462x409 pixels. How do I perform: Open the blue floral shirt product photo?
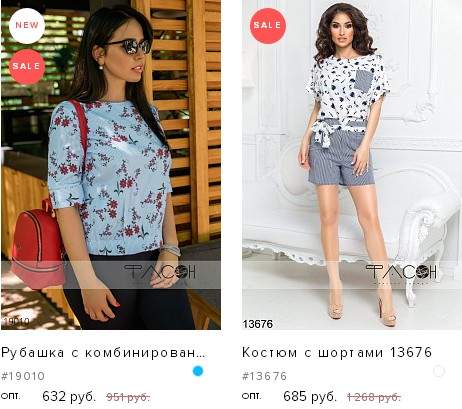click(x=111, y=165)
